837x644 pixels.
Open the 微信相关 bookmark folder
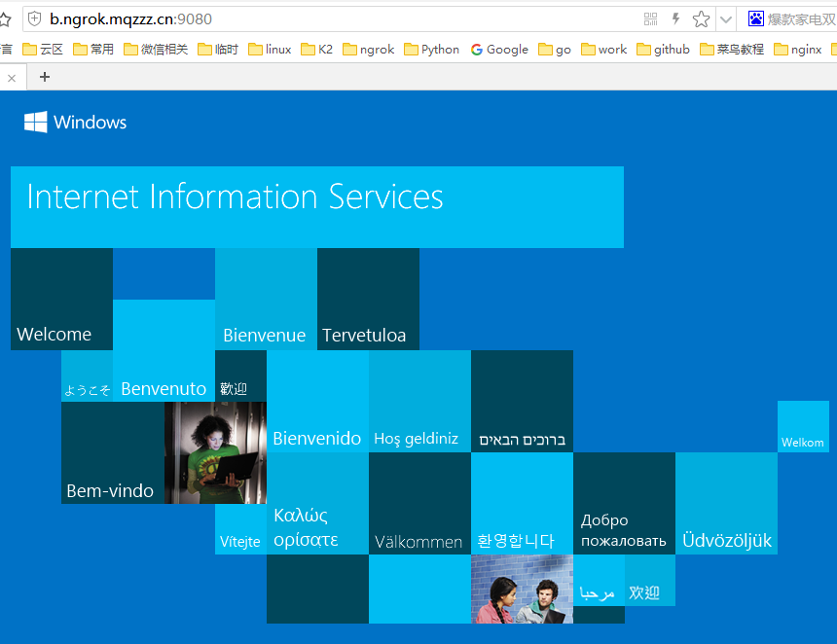point(156,50)
